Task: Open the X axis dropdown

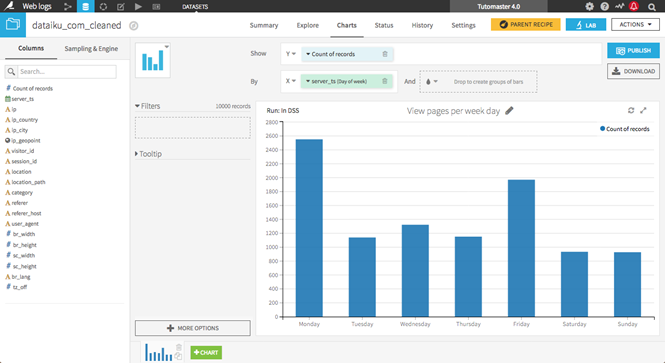Action: [291, 81]
